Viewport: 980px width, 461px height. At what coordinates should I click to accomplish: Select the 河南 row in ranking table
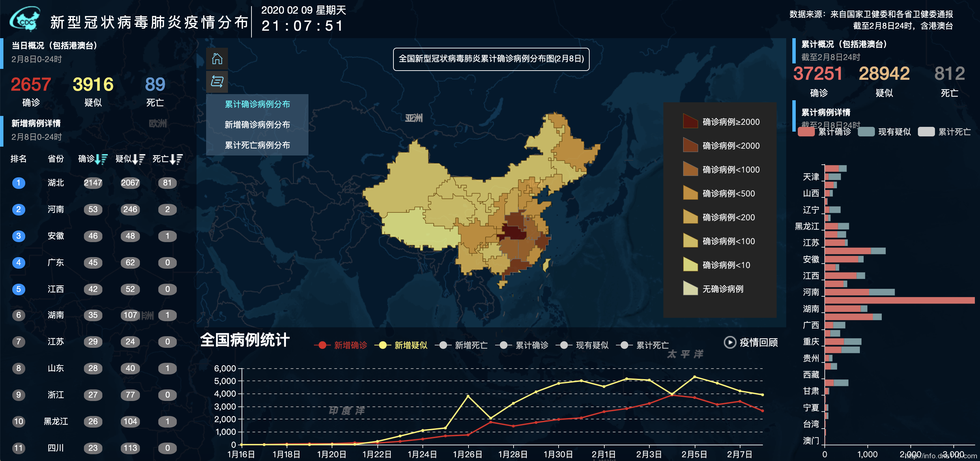coord(94,209)
